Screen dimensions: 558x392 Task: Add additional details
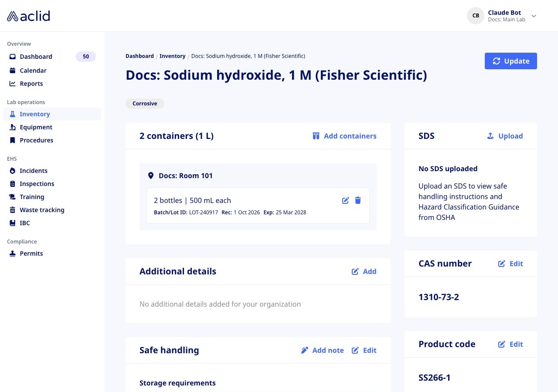click(364, 271)
